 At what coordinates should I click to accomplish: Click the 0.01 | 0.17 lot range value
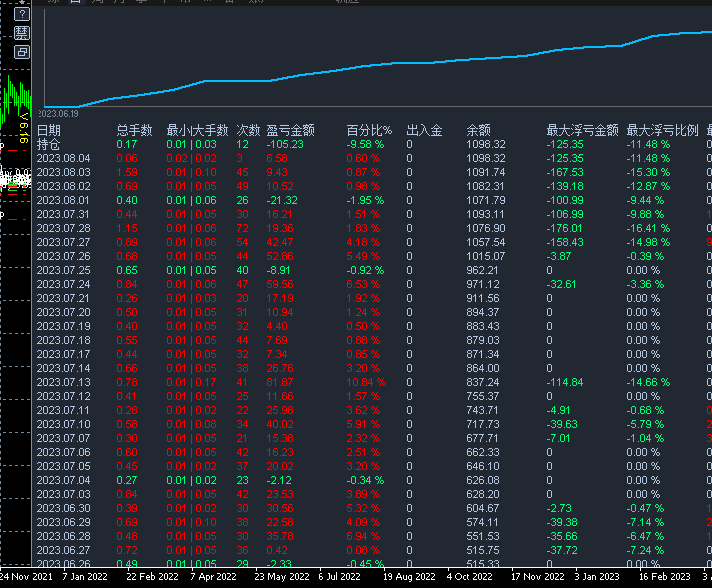tap(191, 383)
